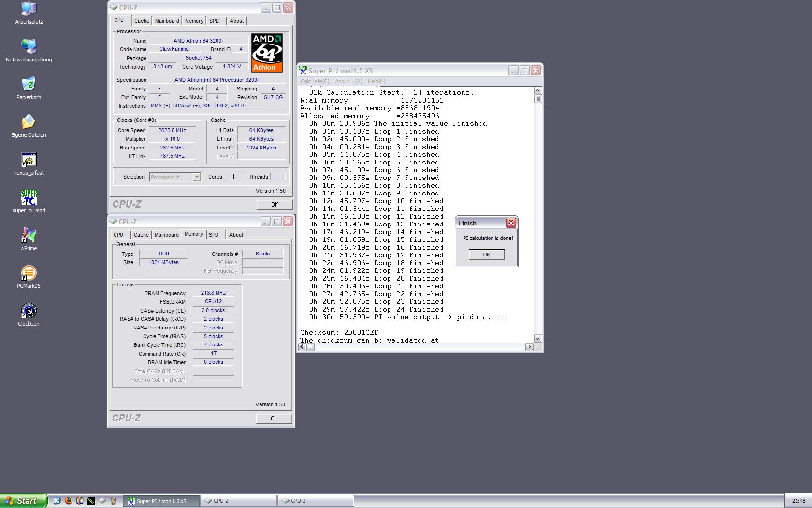Open the About...(A) menu in Super PI

tap(348, 81)
